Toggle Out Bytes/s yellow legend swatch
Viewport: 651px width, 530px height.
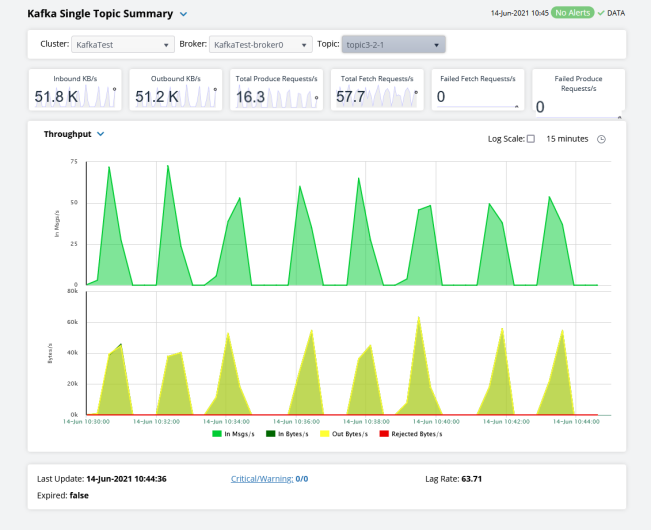tap(326, 434)
